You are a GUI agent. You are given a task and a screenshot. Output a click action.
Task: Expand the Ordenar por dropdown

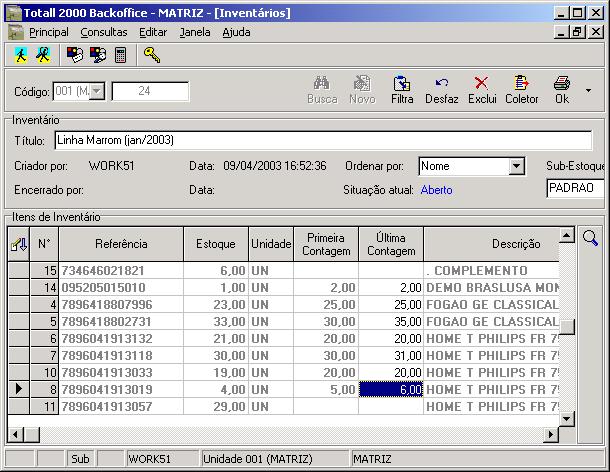click(x=516, y=166)
